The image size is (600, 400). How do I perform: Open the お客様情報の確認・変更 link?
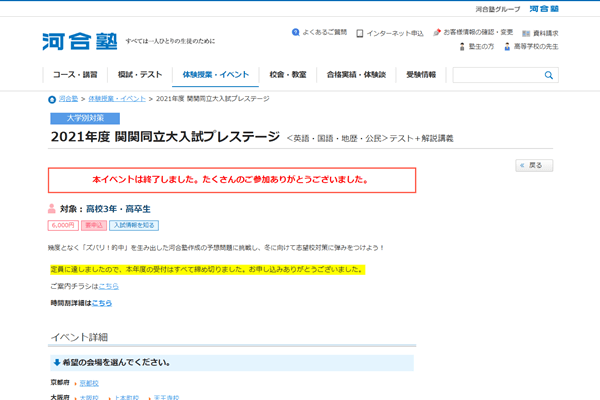(478, 32)
